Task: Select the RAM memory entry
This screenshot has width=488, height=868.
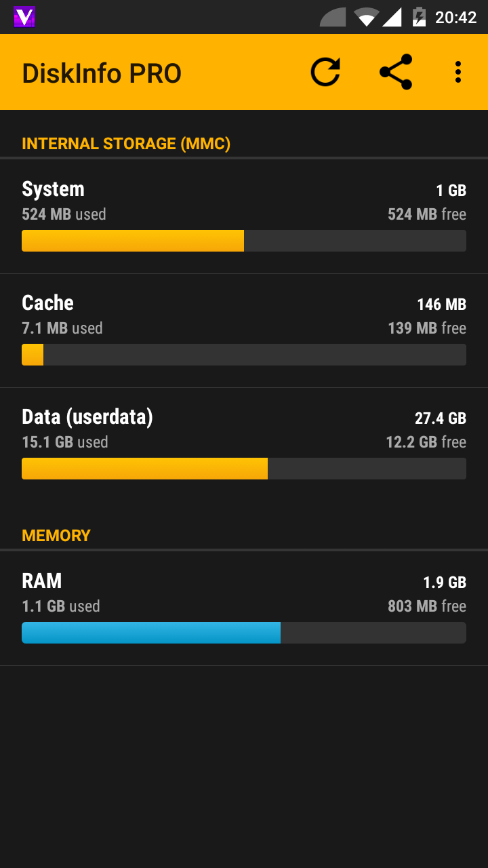Action: pos(244,593)
